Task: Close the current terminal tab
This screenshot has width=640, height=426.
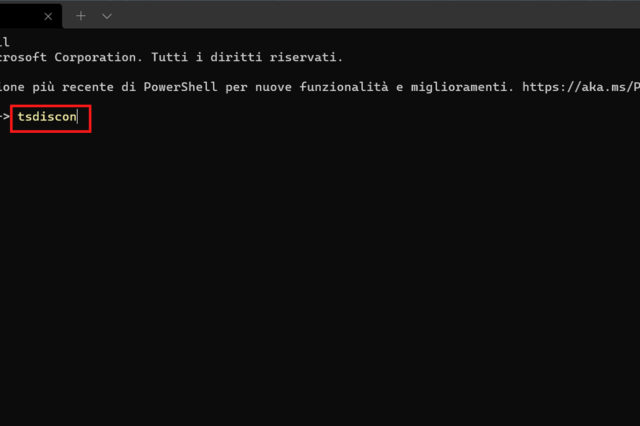Action: point(48,16)
